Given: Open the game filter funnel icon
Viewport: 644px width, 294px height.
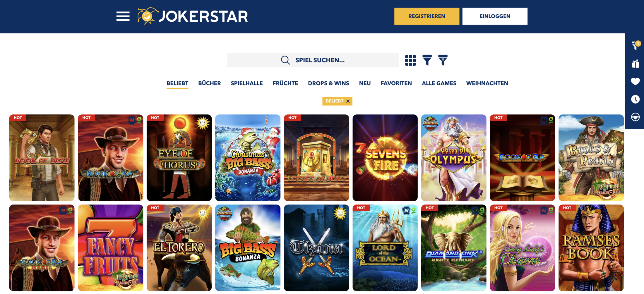Looking at the screenshot, I should (427, 60).
